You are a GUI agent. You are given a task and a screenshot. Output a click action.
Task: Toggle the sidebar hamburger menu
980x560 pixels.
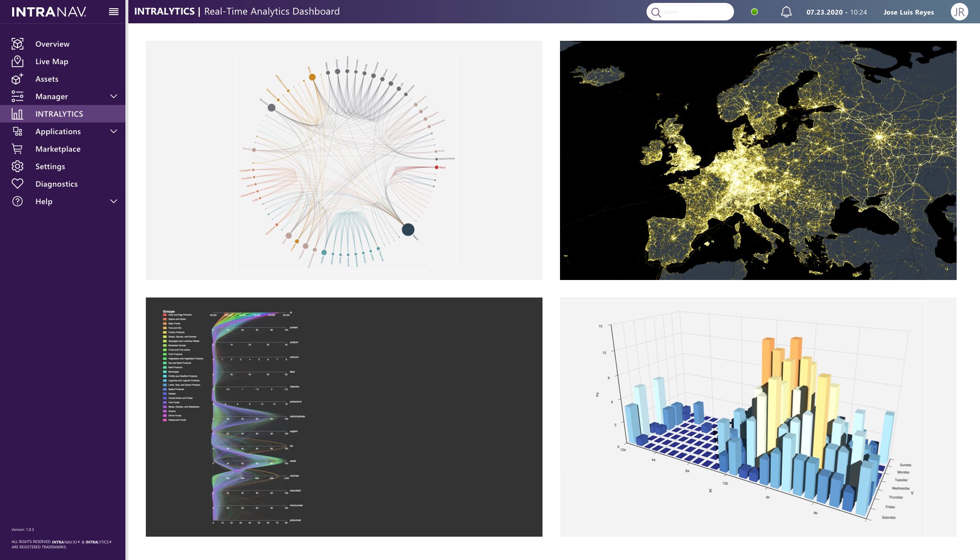pyautogui.click(x=114, y=12)
